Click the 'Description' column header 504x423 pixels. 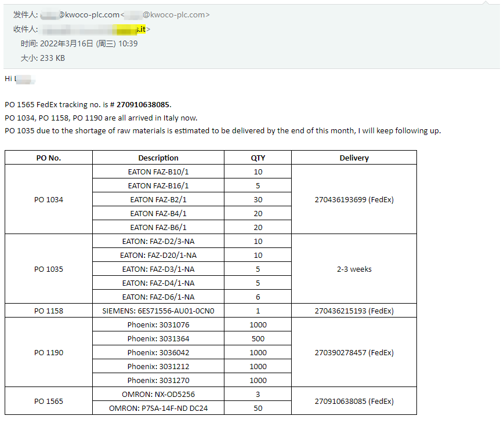point(158,158)
